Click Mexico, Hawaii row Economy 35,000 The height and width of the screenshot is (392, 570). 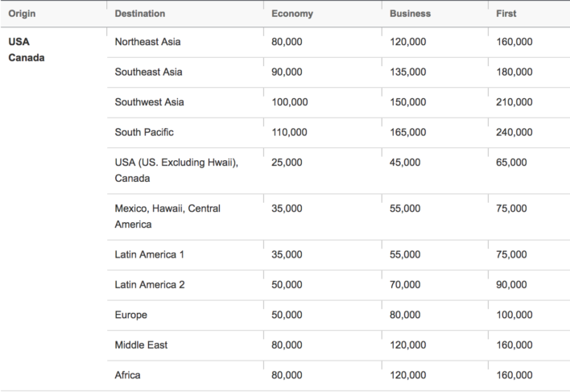[287, 208]
